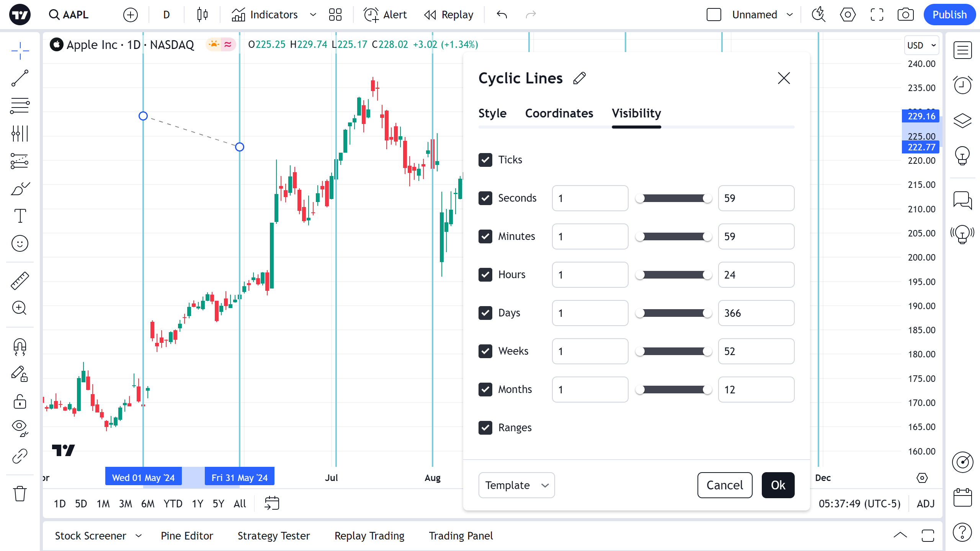Image resolution: width=980 pixels, height=551 pixels.
Task: Expand the USD currency dropdown
Action: (921, 45)
